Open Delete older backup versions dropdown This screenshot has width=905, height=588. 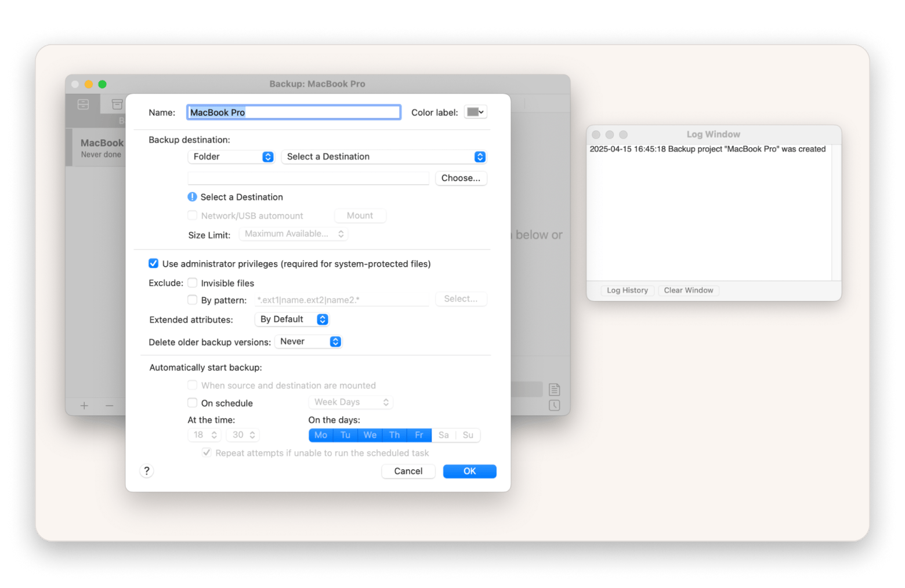[308, 342]
